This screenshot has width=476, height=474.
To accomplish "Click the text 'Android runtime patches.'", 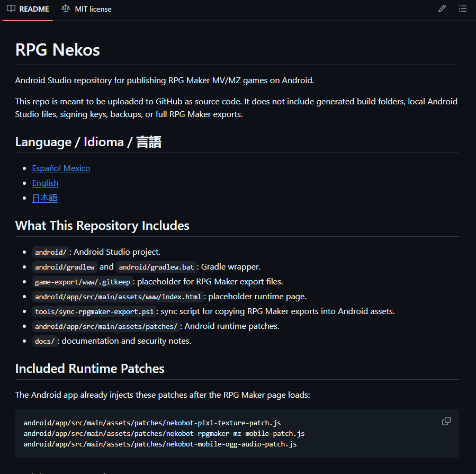I will (232, 326).
